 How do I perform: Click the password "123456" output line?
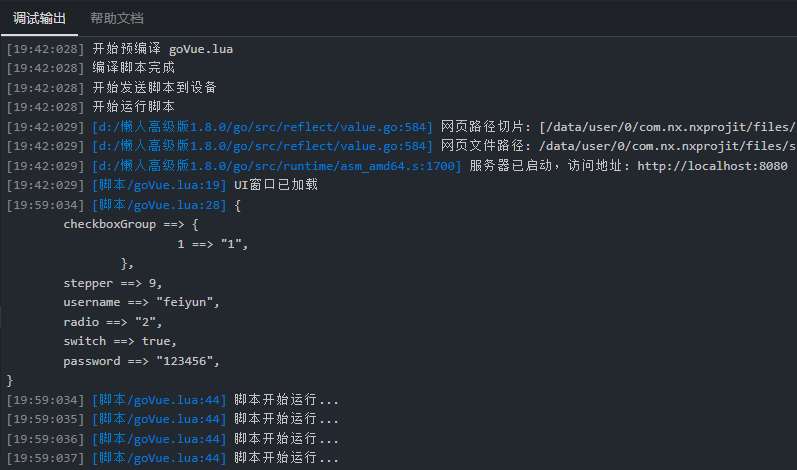pos(140,361)
